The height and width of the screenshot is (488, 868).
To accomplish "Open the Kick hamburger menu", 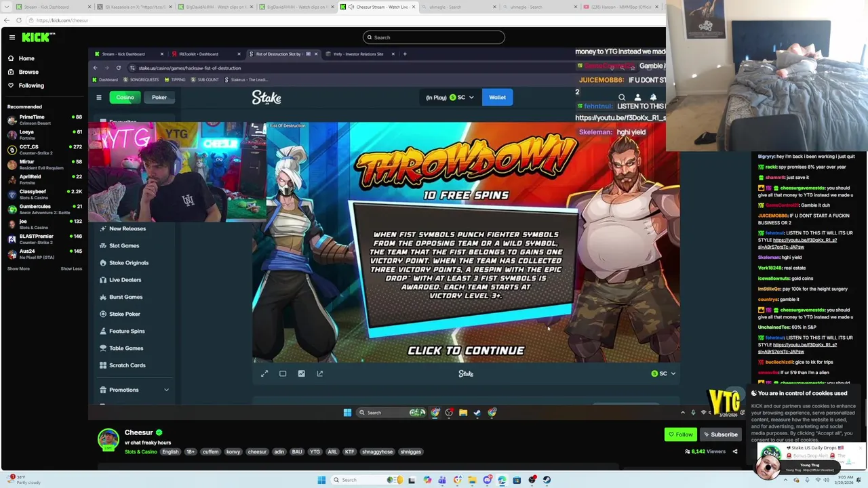I will (x=12, y=37).
